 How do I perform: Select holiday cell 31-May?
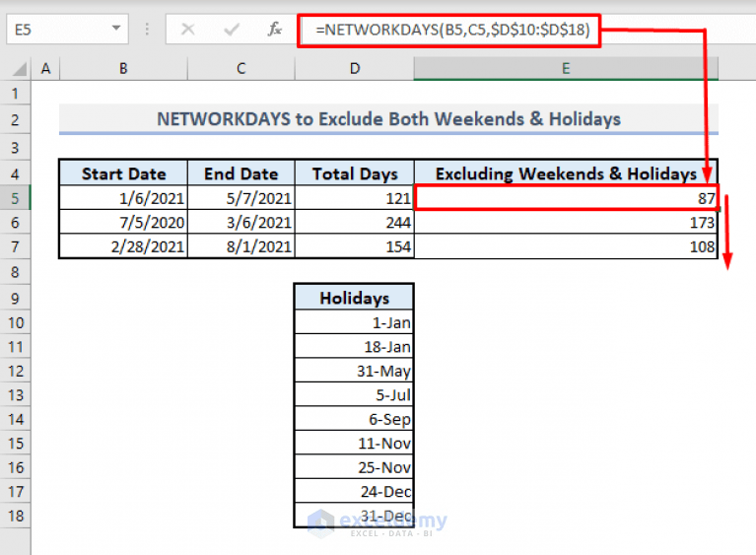click(355, 371)
